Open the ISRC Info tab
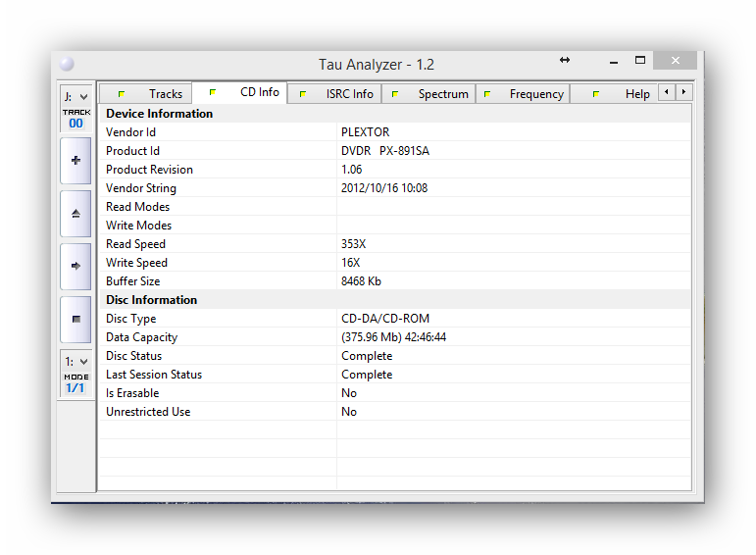 (335, 94)
